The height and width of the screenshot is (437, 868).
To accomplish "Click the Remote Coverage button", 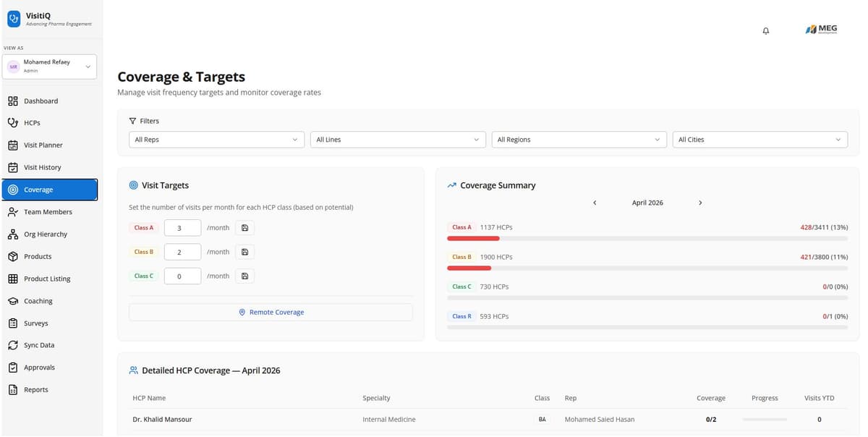I will click(271, 313).
